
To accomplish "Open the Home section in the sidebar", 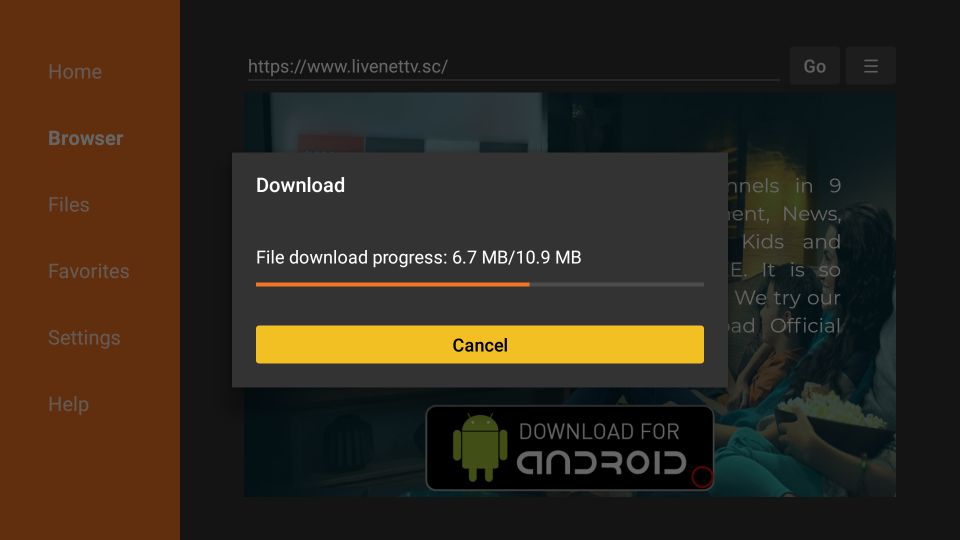I will tap(75, 72).
